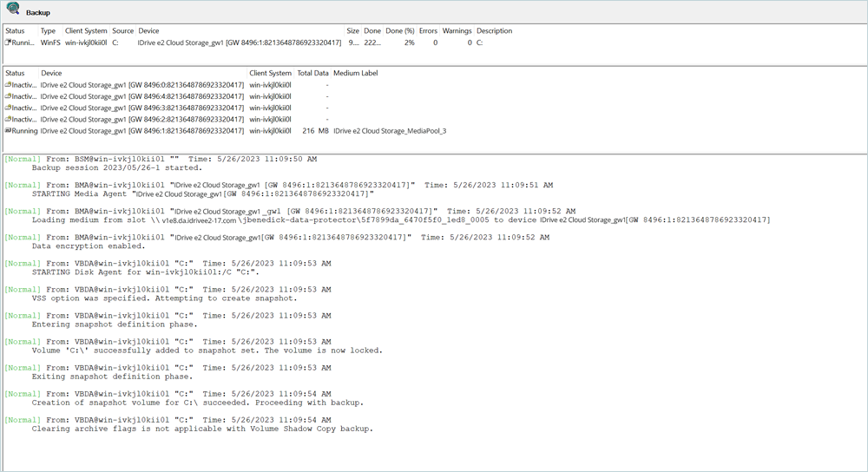
Task: Click the Medium Label column header
Action: [355, 73]
